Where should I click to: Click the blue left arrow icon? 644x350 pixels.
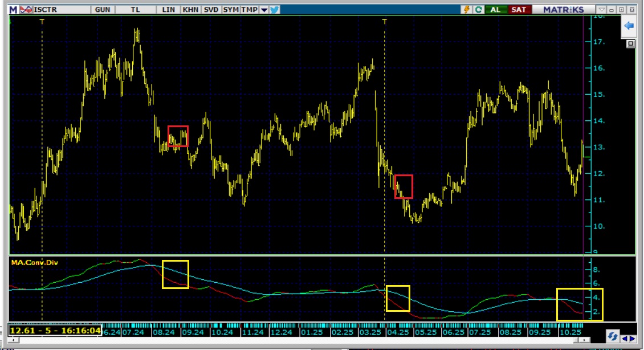630,26
